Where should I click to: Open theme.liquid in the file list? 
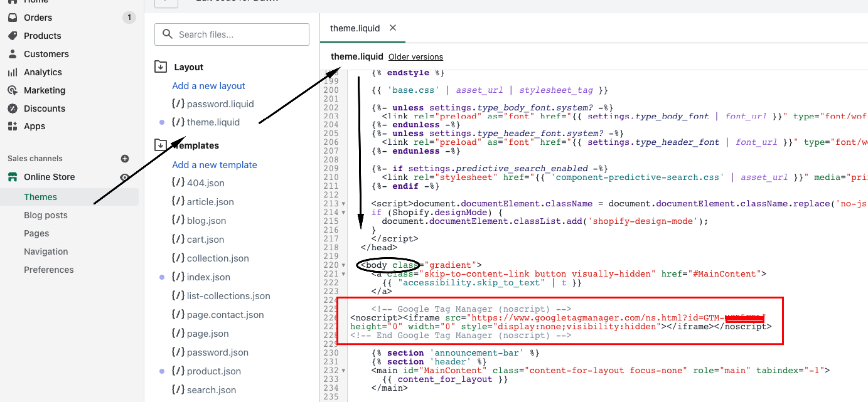213,122
